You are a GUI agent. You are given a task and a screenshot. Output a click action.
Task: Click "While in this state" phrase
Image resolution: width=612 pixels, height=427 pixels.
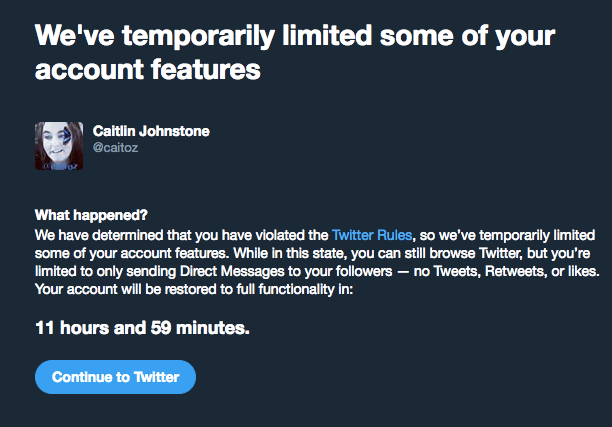289,253
